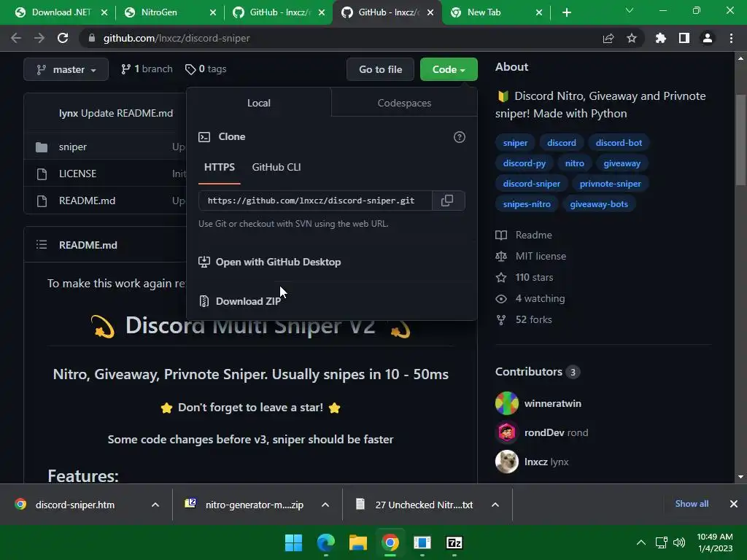Image resolution: width=747 pixels, height=560 pixels.
Task: Click the 4 watching link
Action: 540,298
